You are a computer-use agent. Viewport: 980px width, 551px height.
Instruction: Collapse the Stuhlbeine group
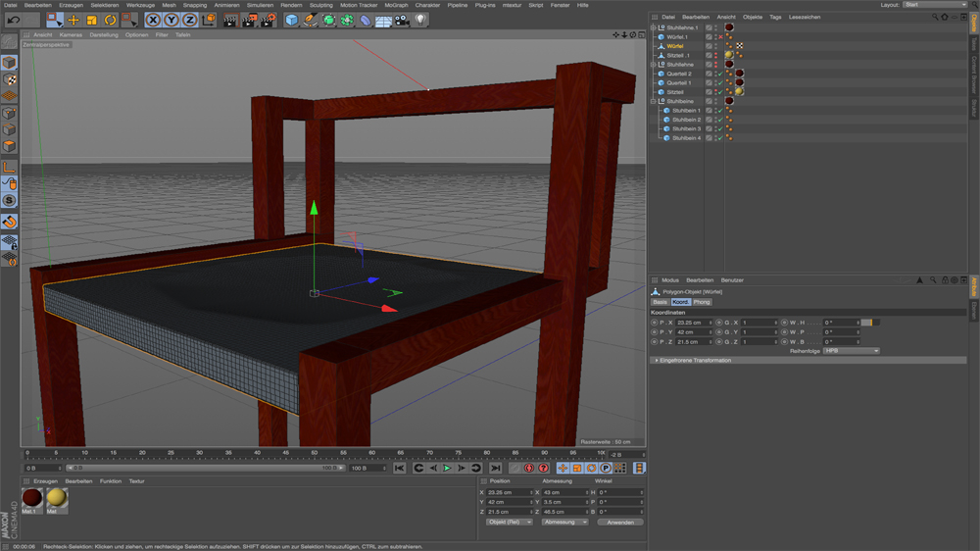tap(654, 101)
